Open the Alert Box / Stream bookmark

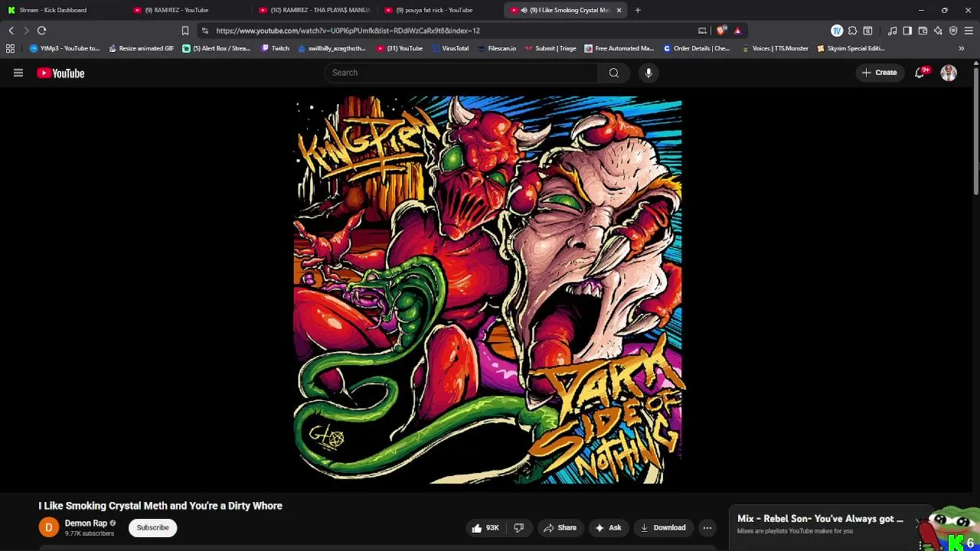(216, 48)
